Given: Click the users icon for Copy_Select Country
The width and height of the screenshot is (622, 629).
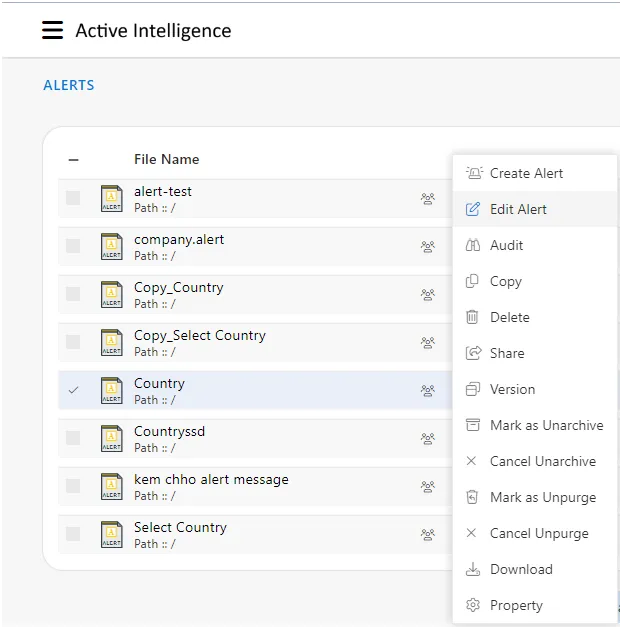Looking at the screenshot, I should click(x=427, y=343).
